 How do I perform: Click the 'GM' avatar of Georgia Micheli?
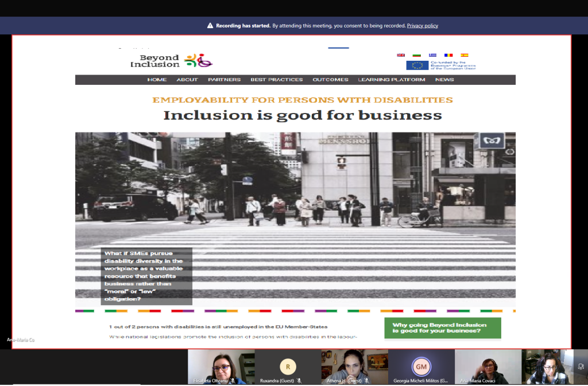coord(421,366)
